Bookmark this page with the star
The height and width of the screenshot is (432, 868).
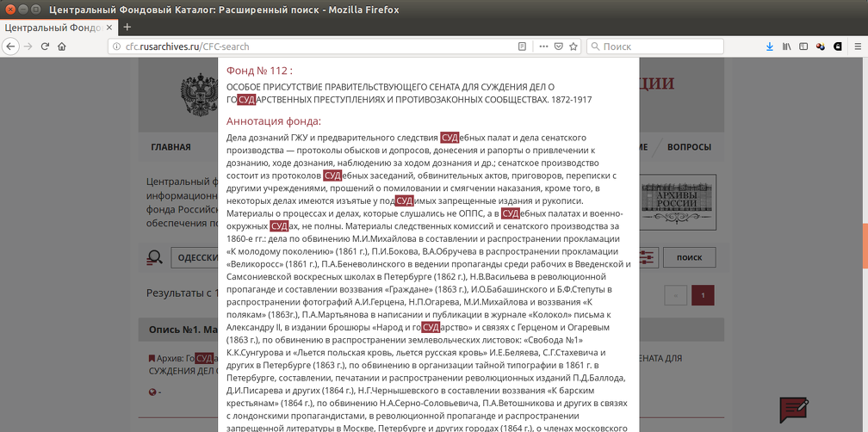573,46
